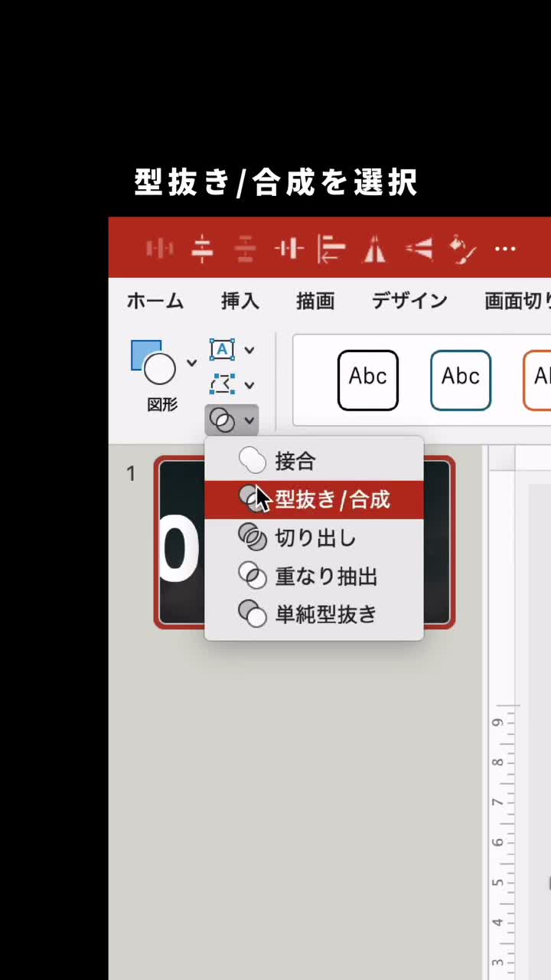The image size is (551, 980).
Task: Select 接合 from merge shapes menu
Action: pos(314,462)
